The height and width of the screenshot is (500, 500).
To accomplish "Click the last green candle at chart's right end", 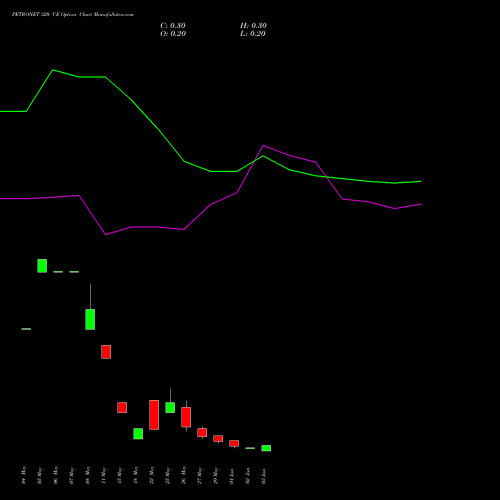I will click(266, 448).
